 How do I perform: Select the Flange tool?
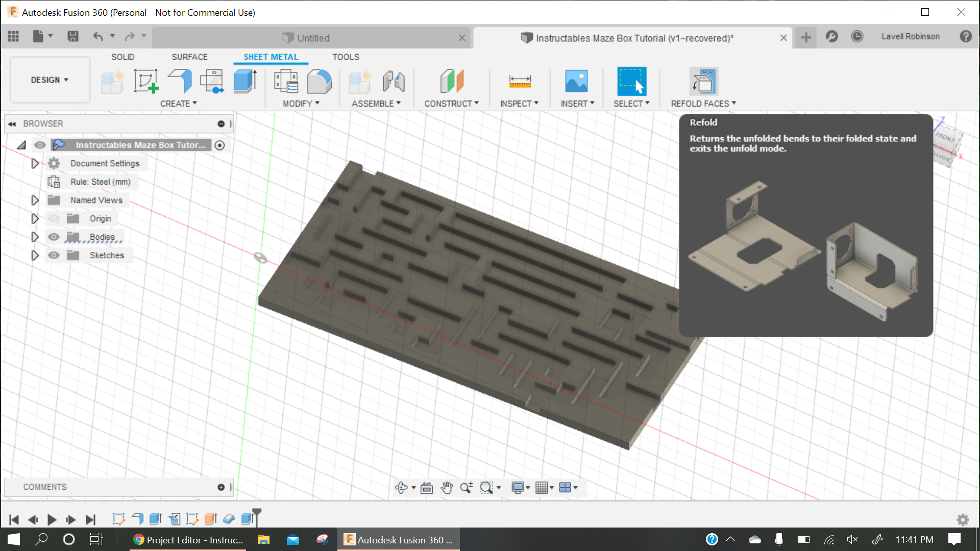point(180,81)
